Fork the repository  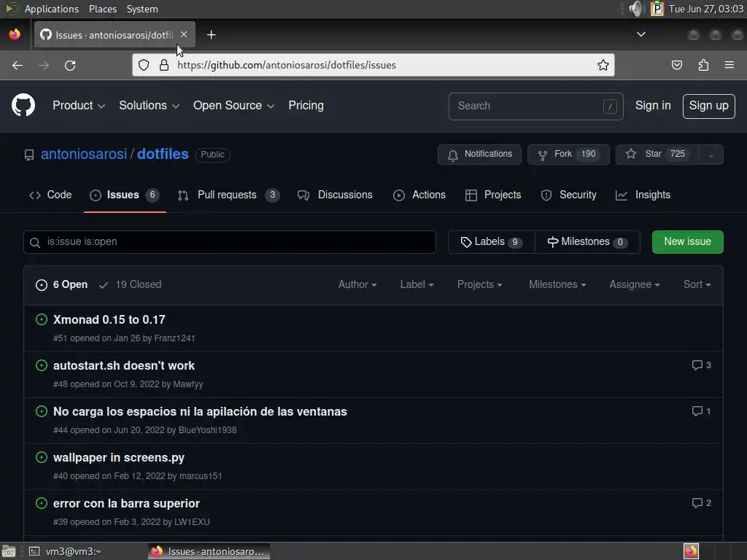[568, 155]
